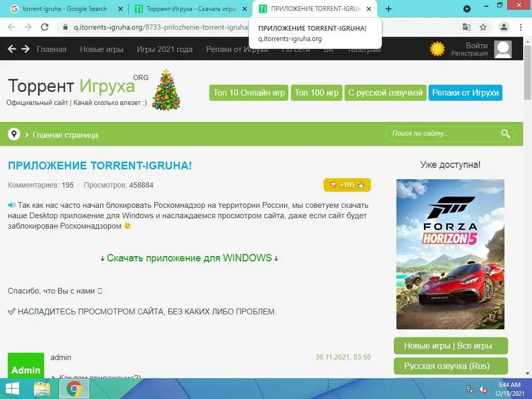Open С русской озвучкой button

pos(385,92)
